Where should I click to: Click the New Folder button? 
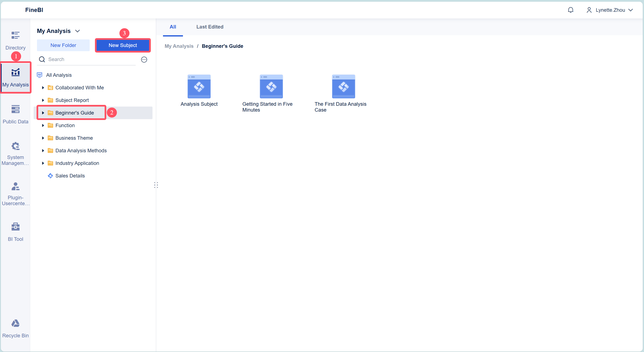click(x=63, y=45)
